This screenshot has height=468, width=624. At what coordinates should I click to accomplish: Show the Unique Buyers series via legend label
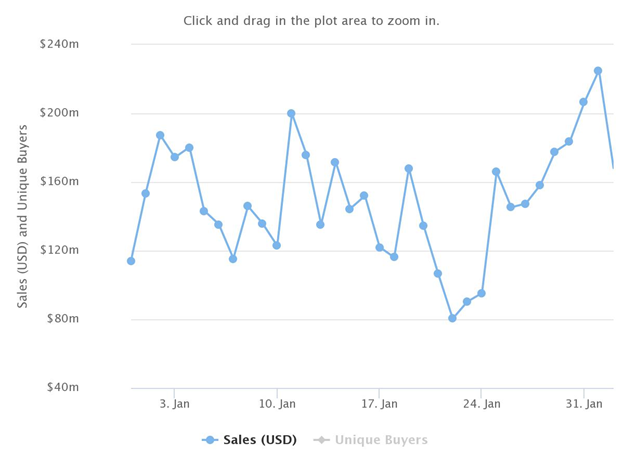pyautogui.click(x=381, y=440)
